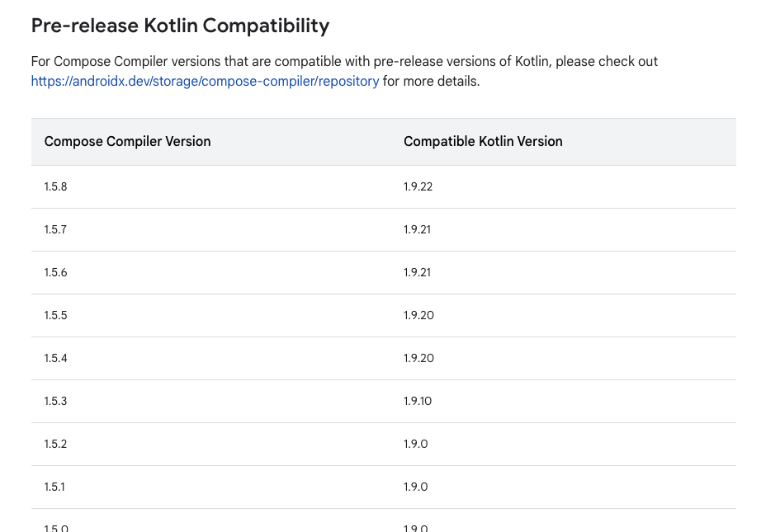Click the Pre-release Kotlin Compatibility heading

pyautogui.click(x=180, y=26)
